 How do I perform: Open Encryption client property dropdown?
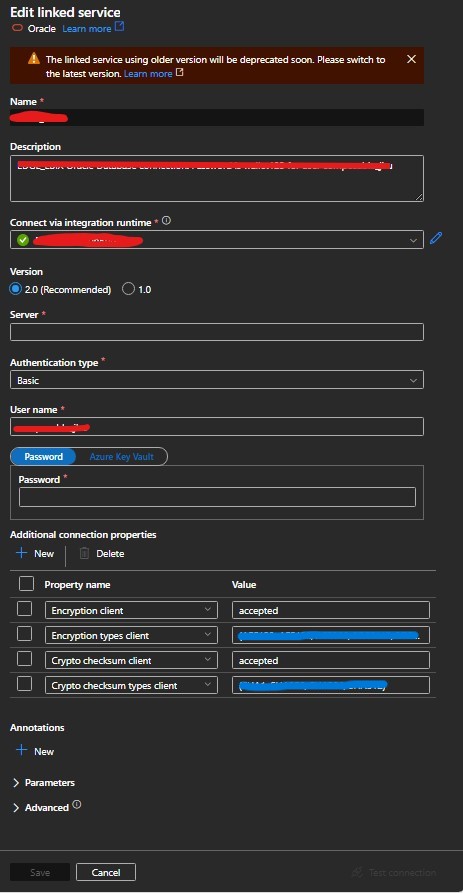point(131,611)
